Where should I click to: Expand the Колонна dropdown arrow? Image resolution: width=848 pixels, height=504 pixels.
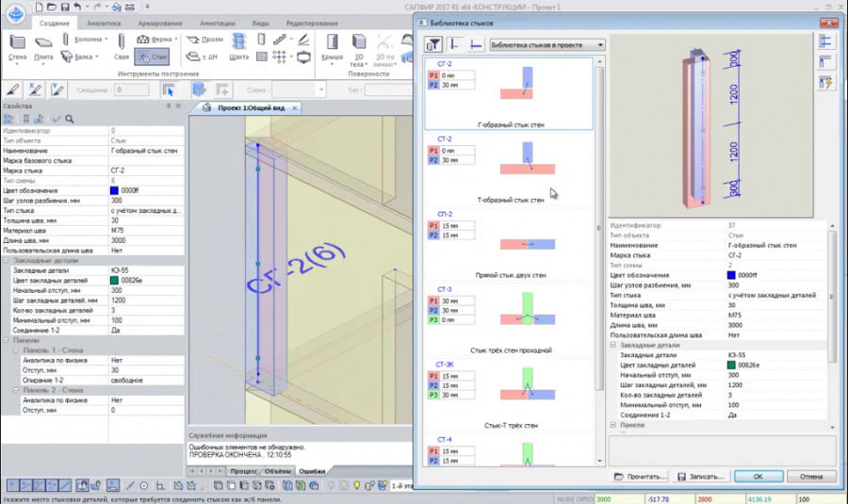(106, 40)
